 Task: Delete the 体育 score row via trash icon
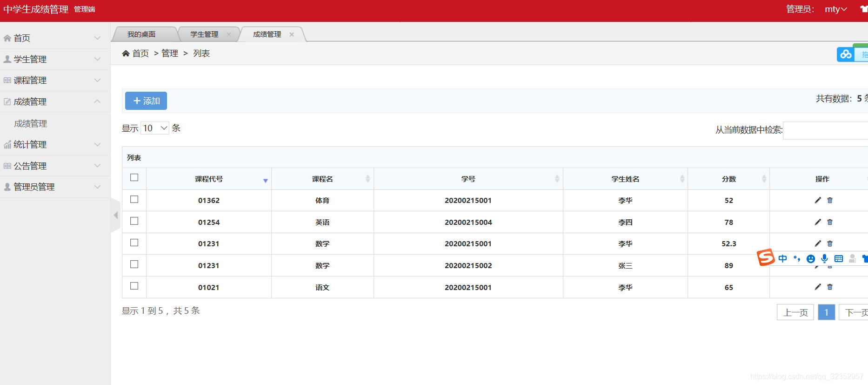click(830, 200)
